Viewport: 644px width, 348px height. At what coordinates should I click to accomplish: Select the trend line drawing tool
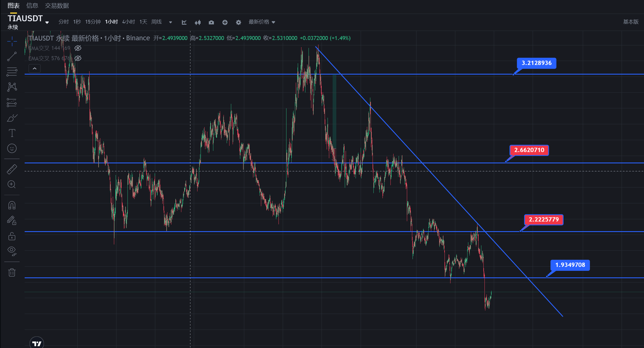[12, 56]
